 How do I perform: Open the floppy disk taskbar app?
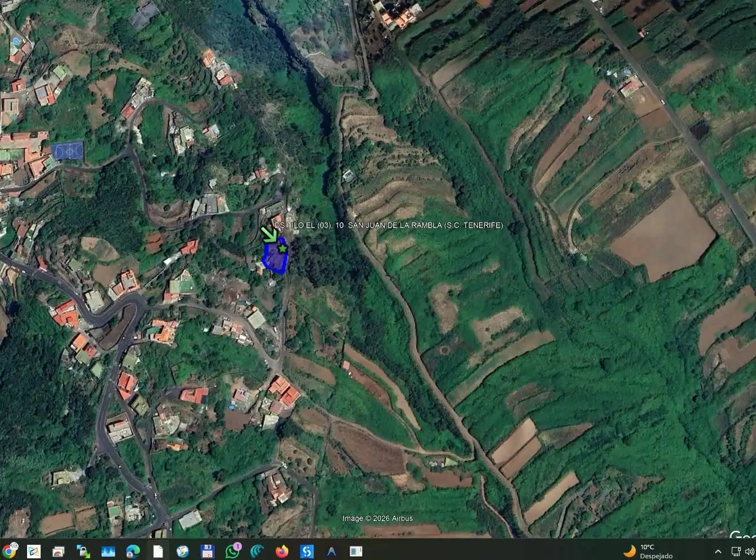point(207,551)
